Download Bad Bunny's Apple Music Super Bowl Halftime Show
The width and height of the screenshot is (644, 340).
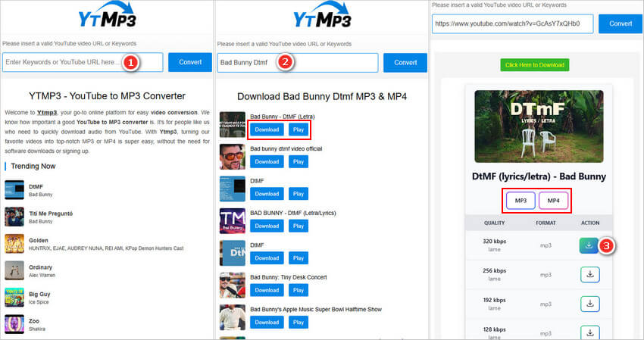coord(267,323)
